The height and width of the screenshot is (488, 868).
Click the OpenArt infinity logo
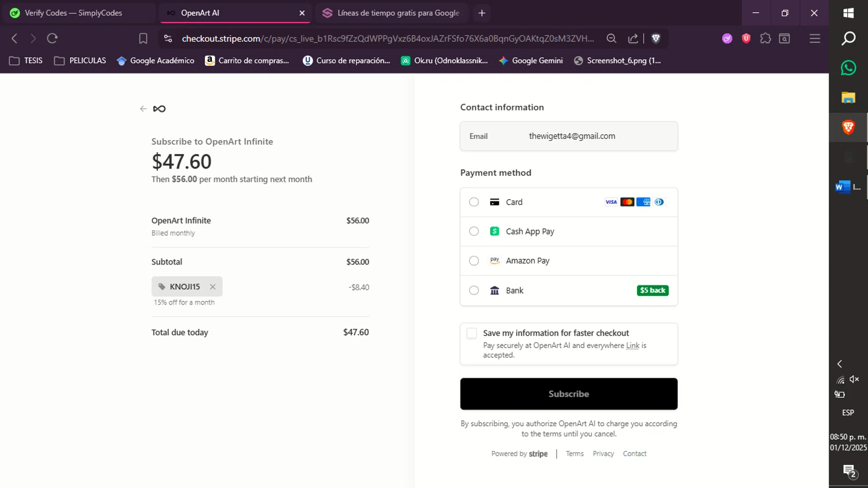pos(159,109)
